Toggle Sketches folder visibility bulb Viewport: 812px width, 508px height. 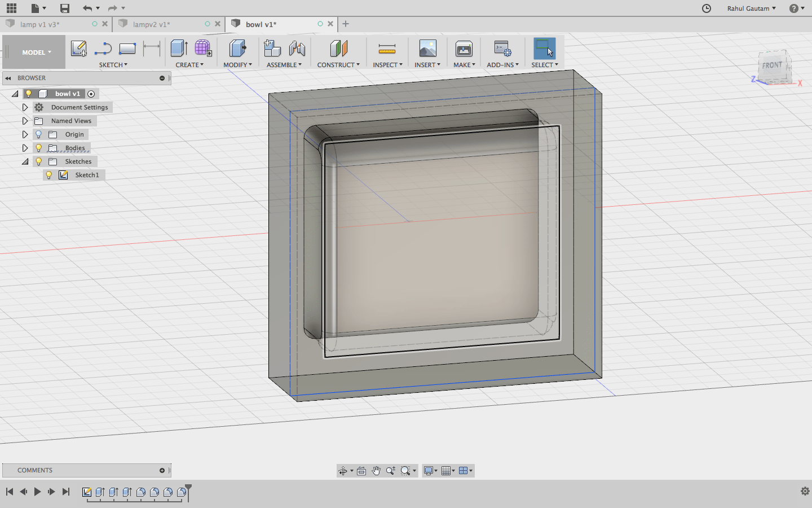pyautogui.click(x=38, y=161)
